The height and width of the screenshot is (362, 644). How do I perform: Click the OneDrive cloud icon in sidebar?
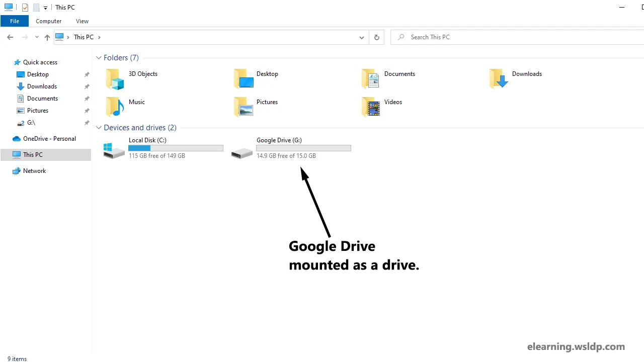pyautogui.click(x=17, y=139)
